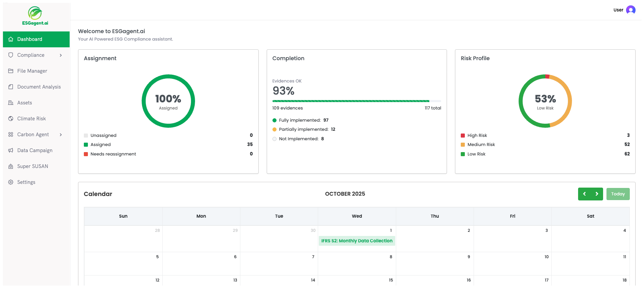This screenshot has width=644, height=289.
Task: Click the Needs reassignment red swatch
Action: [86, 154]
